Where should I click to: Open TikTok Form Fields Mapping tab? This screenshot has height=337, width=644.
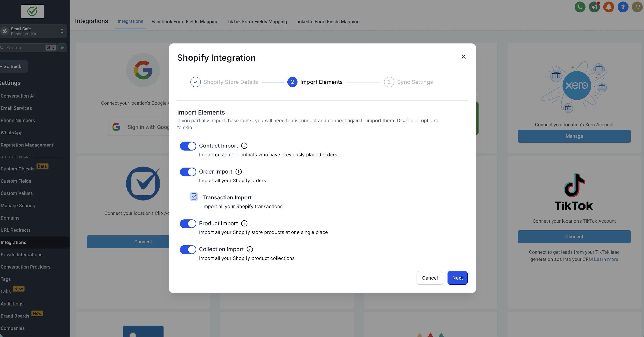[x=257, y=22]
